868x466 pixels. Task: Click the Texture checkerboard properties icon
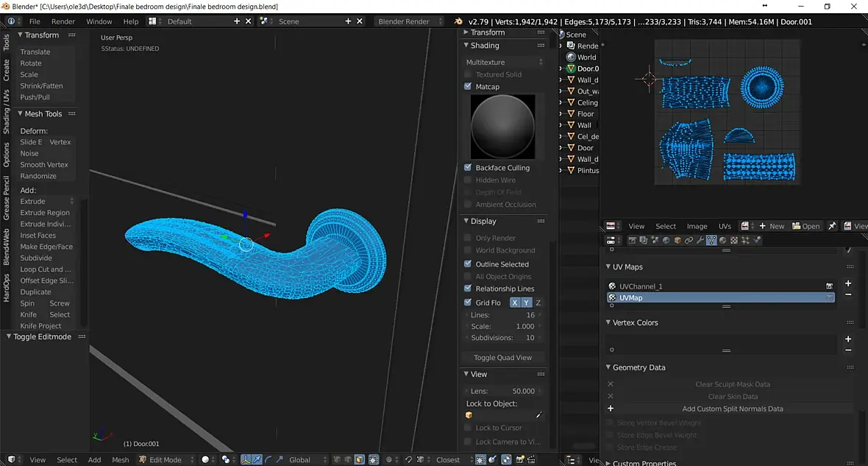[734, 240]
